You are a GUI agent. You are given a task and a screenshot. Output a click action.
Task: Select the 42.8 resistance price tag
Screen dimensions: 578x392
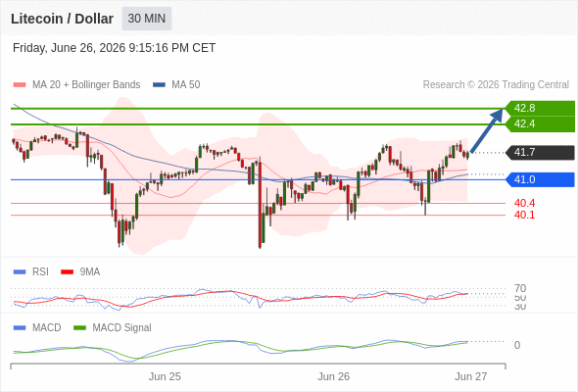click(540, 108)
